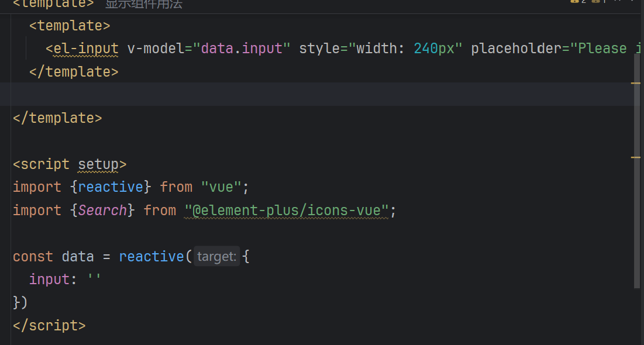Click reactive inside the import braces

[111, 187]
